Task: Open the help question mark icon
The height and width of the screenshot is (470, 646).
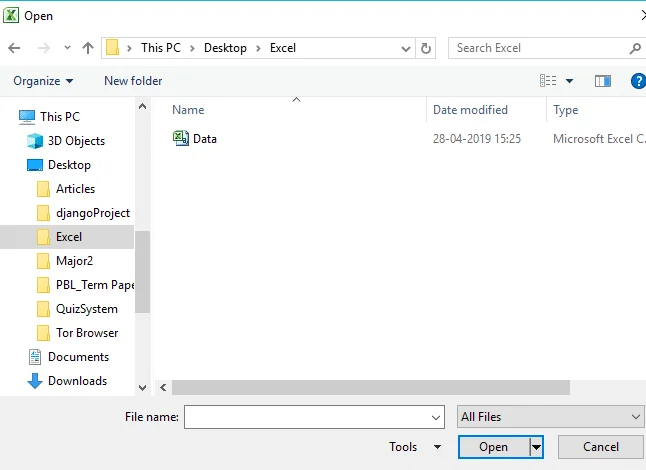Action: [x=638, y=81]
